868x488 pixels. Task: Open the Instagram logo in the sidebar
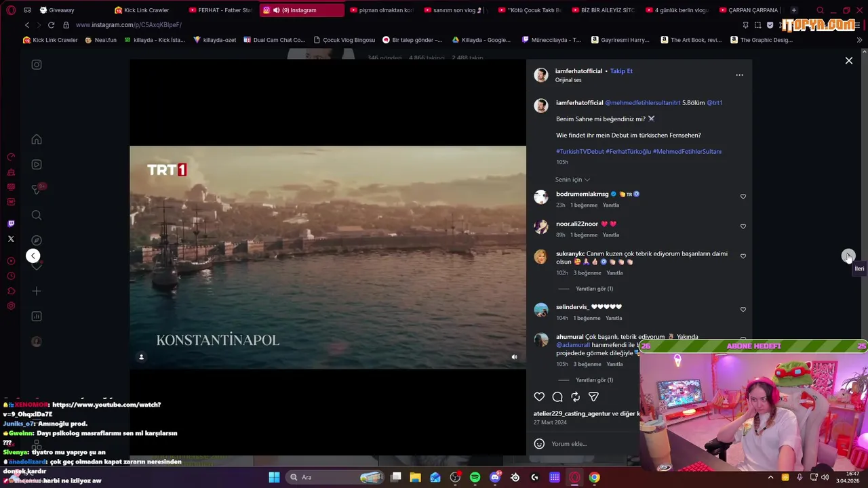(x=37, y=64)
